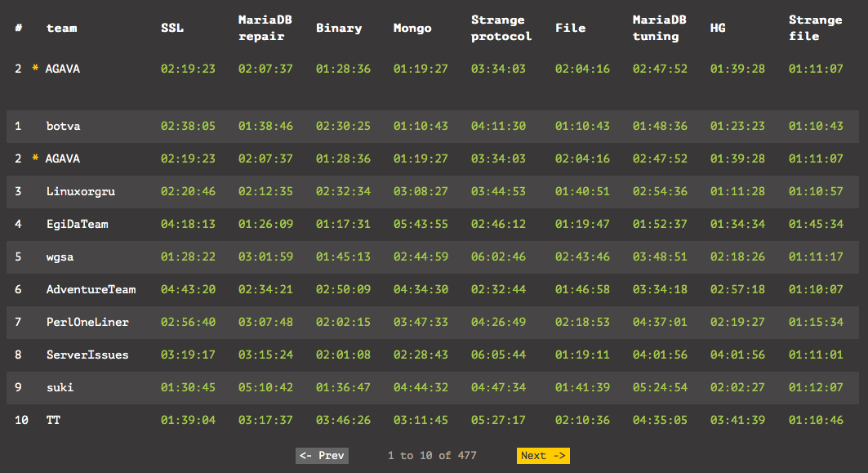Click PerlOneLiner's Binary time 02:02:15
This screenshot has width=868, height=473.
tap(343, 322)
